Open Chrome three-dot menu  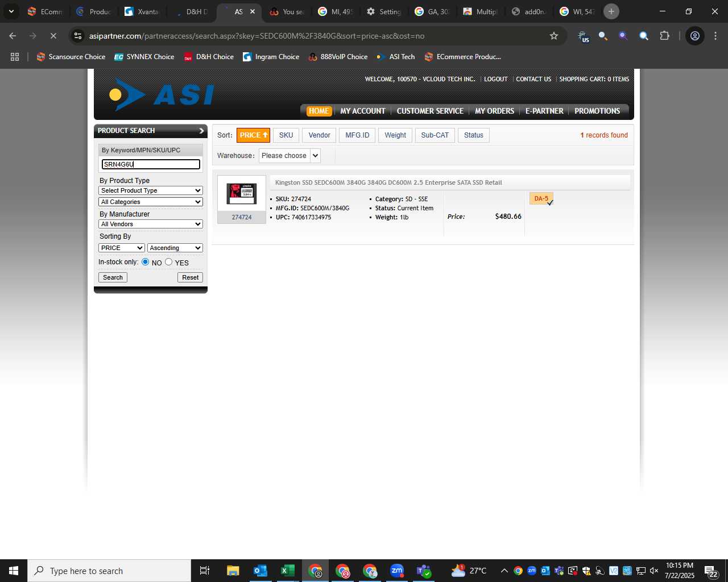point(715,36)
